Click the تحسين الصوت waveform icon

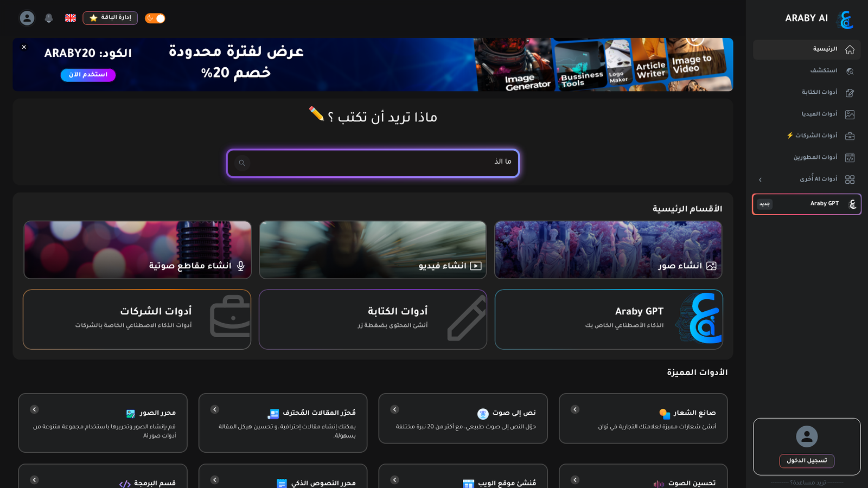pyautogui.click(x=659, y=484)
